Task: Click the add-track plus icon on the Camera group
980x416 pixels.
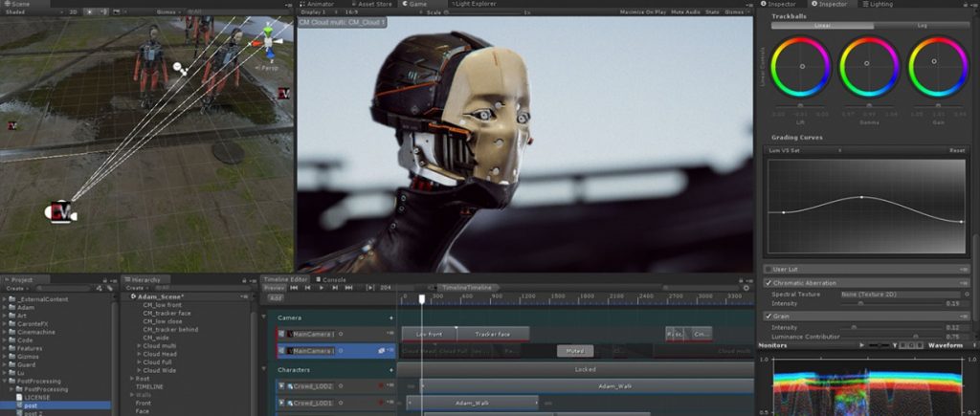Action: tap(391, 317)
